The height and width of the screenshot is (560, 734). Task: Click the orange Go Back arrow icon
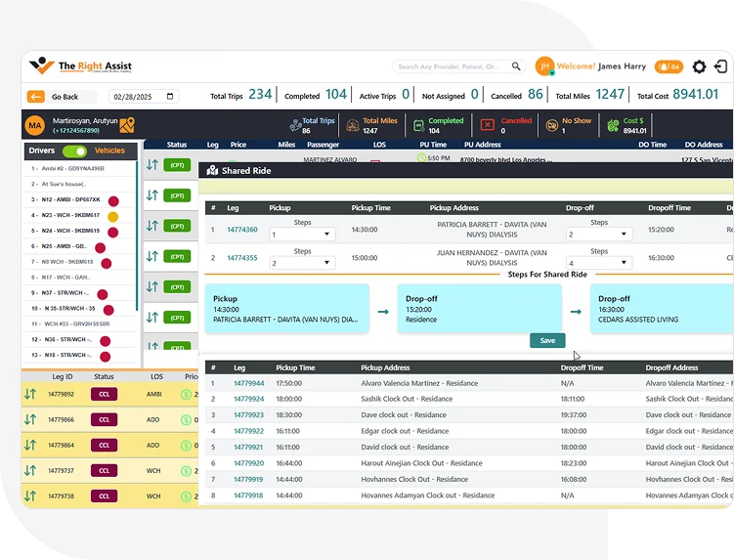(36, 97)
